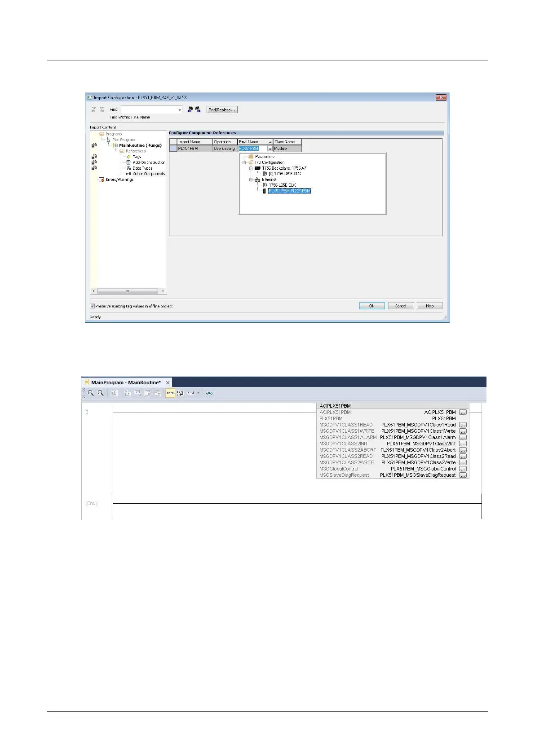Screen dimensions: 535x756
Task: Click the Tags tag icon in tree
Action: coord(128,157)
